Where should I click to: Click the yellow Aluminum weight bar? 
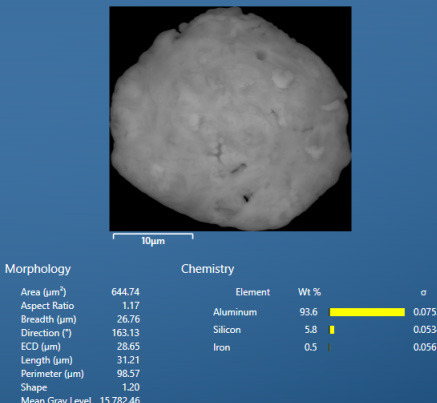click(367, 312)
